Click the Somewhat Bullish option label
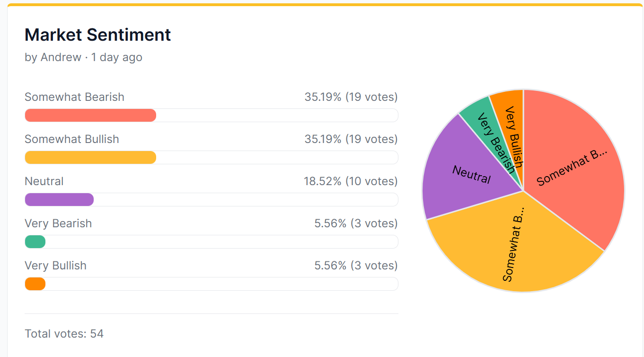 click(72, 139)
